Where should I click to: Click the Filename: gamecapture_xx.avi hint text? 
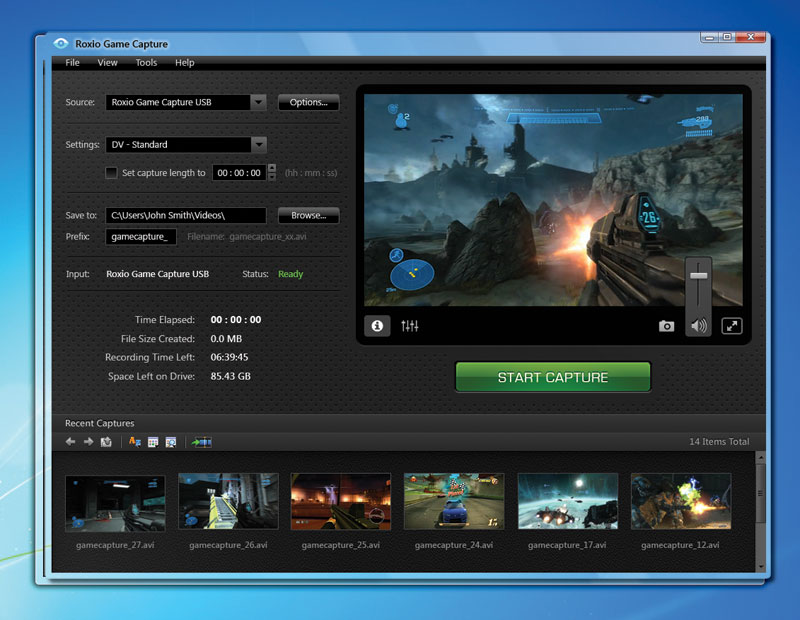pos(247,237)
